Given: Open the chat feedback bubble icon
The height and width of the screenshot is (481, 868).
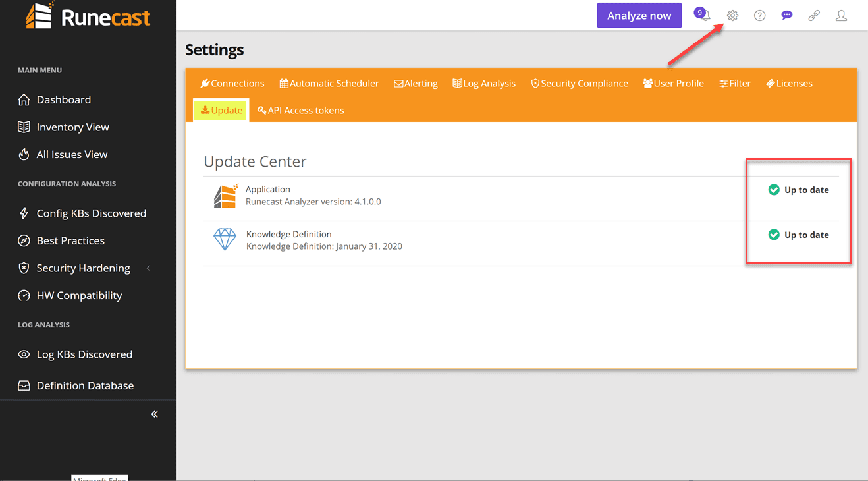Looking at the screenshot, I should pos(787,15).
